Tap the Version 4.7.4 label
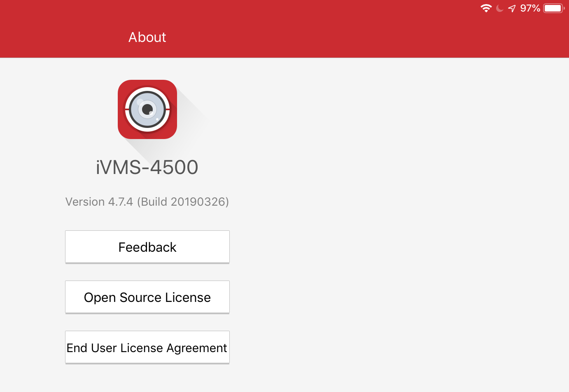The height and width of the screenshot is (392, 569). point(99,202)
